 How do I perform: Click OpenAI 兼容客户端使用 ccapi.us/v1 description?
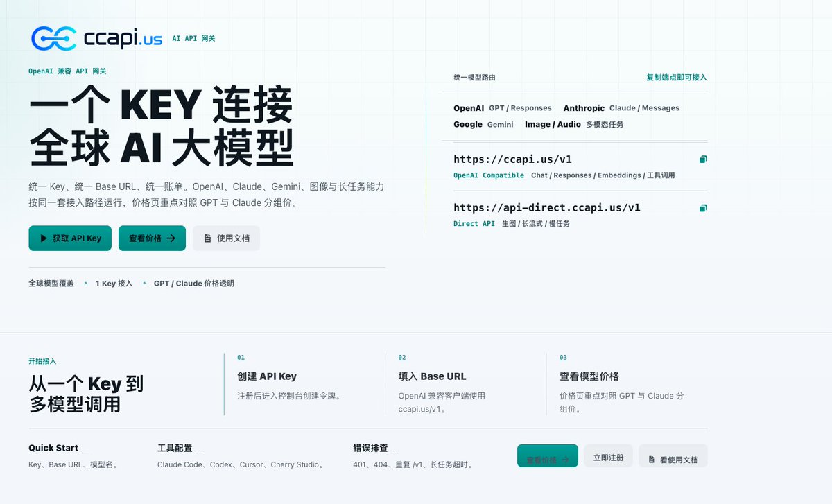442,403
